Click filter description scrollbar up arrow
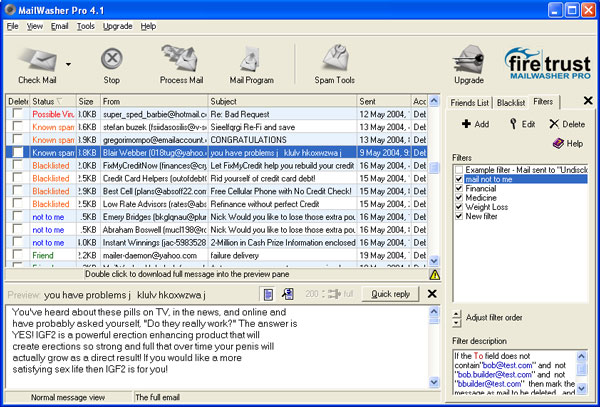This screenshot has height=407, width=600. tap(581, 357)
